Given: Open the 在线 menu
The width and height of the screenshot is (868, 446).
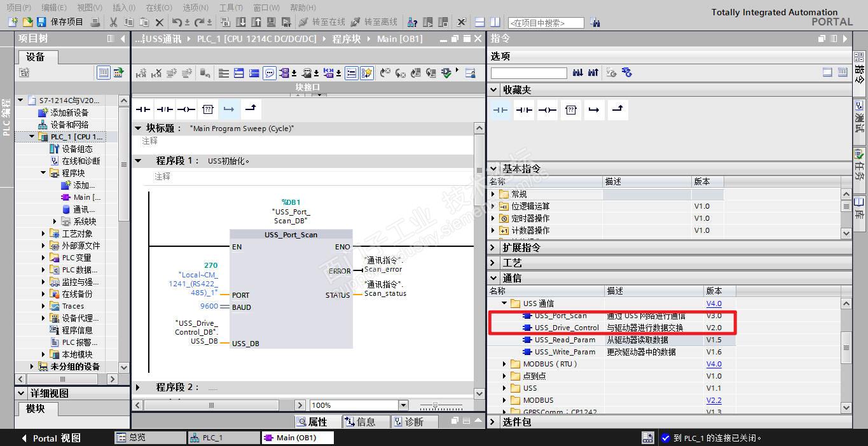Looking at the screenshot, I should [x=159, y=8].
